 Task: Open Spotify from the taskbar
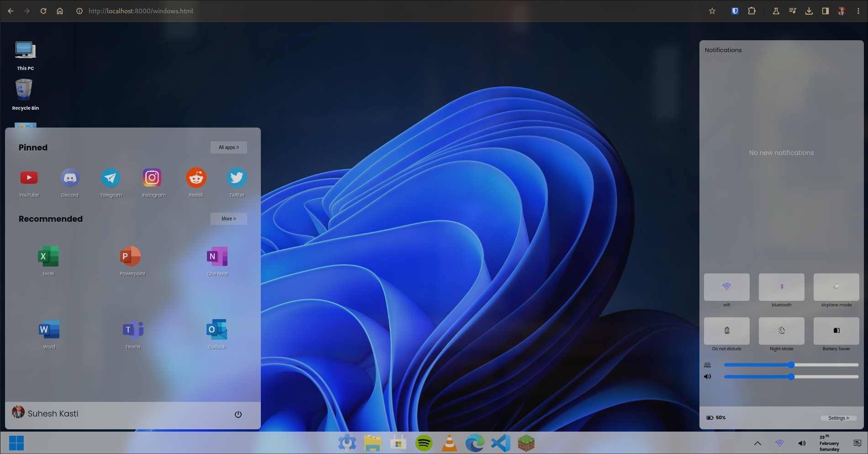pos(423,443)
